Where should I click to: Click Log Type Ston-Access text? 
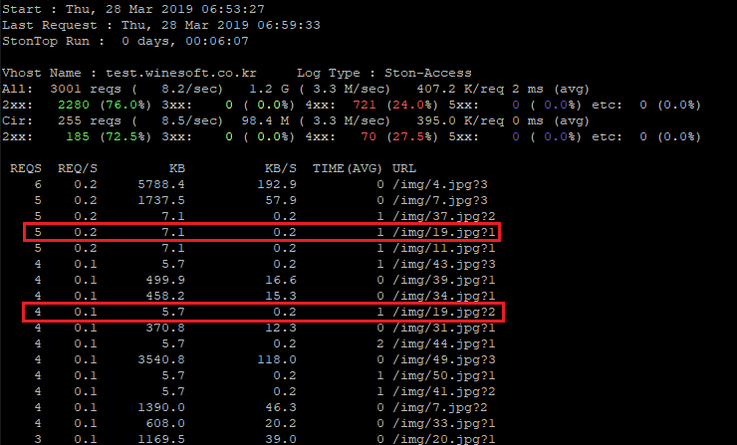click(384, 73)
